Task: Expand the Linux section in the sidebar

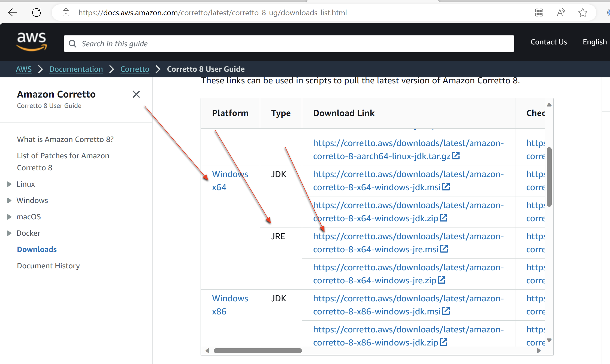Action: pos(9,184)
